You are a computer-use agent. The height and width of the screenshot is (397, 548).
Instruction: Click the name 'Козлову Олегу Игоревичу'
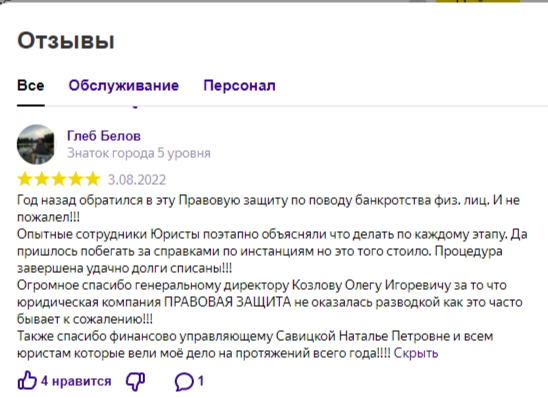pyautogui.click(x=371, y=286)
